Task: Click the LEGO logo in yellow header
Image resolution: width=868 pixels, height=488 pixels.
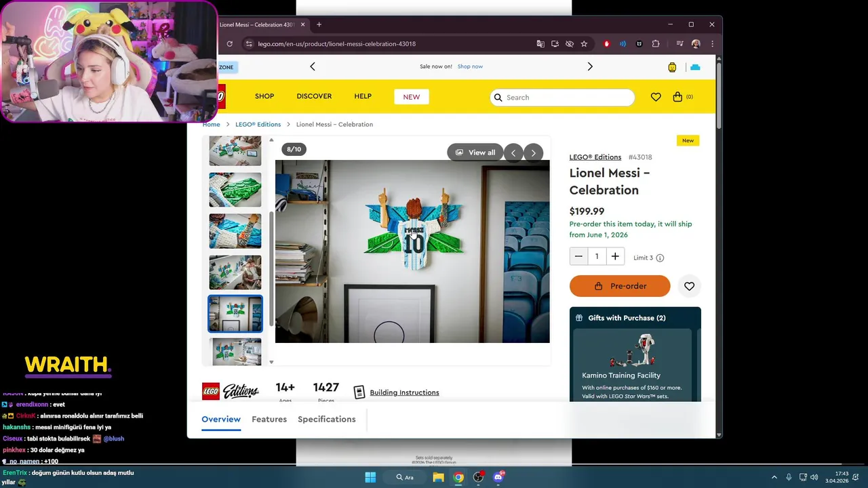Action: 221,97
